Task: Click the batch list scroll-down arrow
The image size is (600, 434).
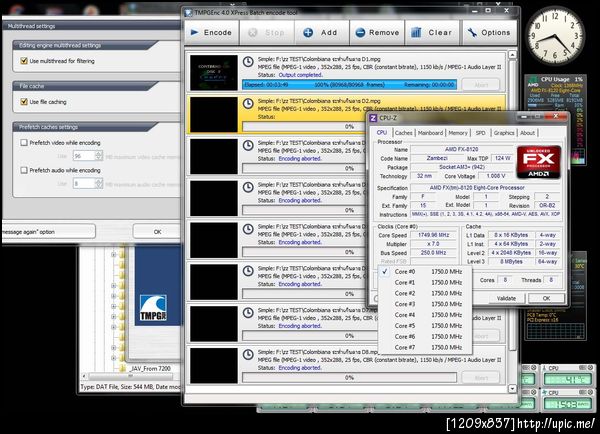Action: (x=513, y=388)
